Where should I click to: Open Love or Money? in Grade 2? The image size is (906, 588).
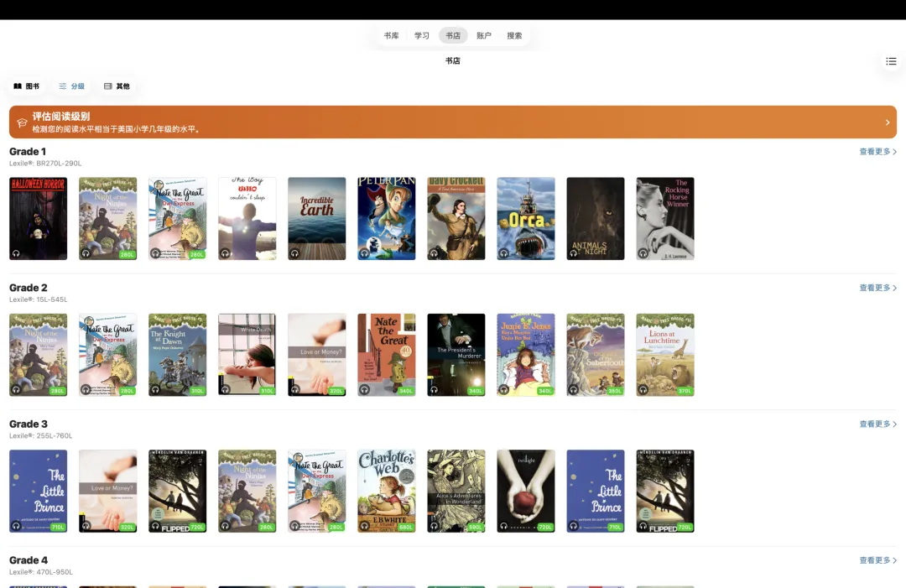(316, 355)
